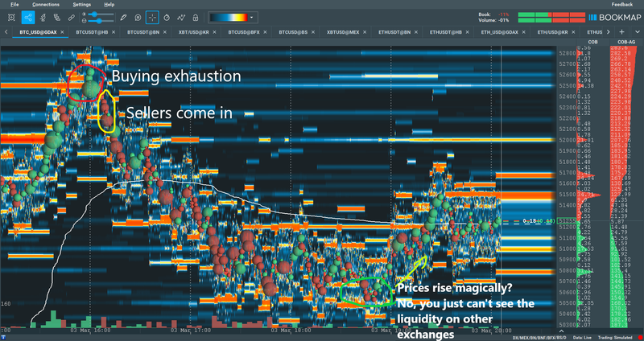Click the stopwatch timer icon
644x341 pixels.
(167, 18)
